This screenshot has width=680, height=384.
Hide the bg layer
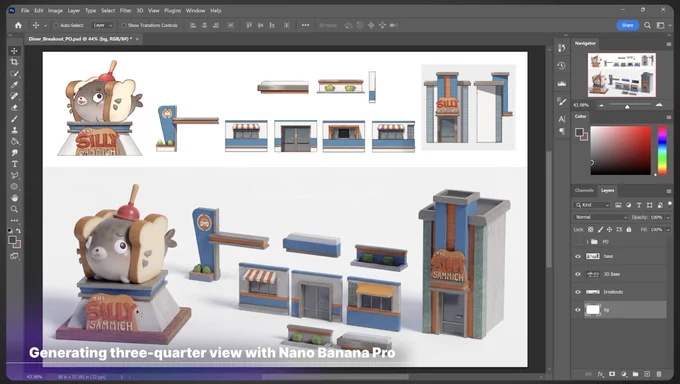point(578,310)
